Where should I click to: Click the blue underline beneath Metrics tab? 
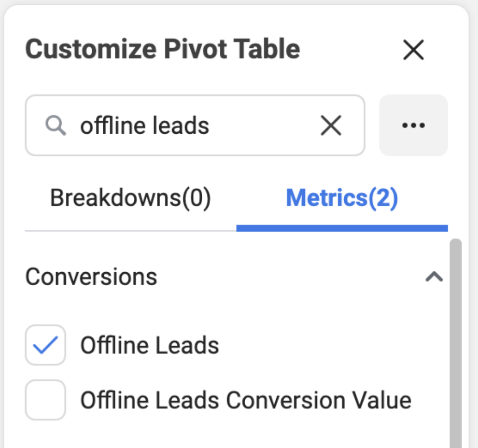point(342,228)
